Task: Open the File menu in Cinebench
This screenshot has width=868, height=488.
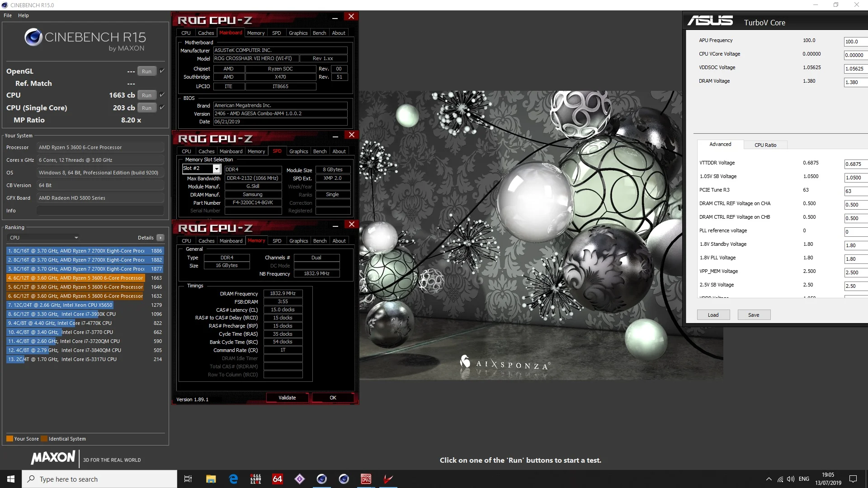Action: coord(8,15)
